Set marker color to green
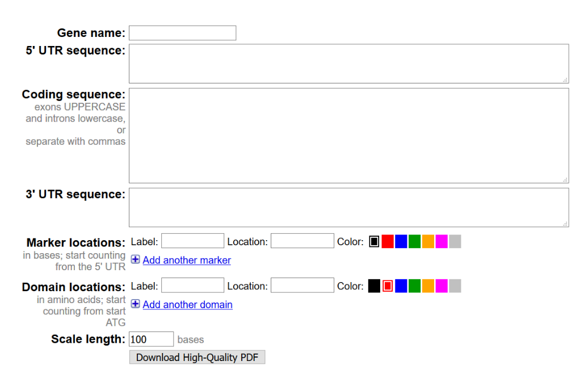Image resolution: width=588 pixels, height=382 pixels. click(414, 242)
